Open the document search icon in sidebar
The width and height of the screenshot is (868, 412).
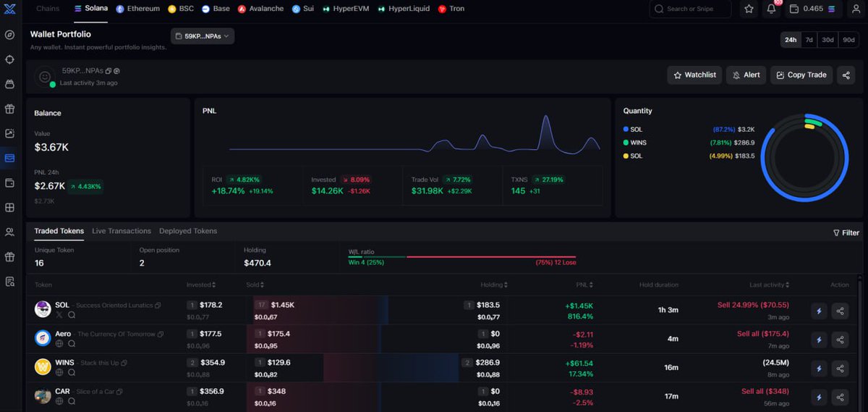[9, 282]
